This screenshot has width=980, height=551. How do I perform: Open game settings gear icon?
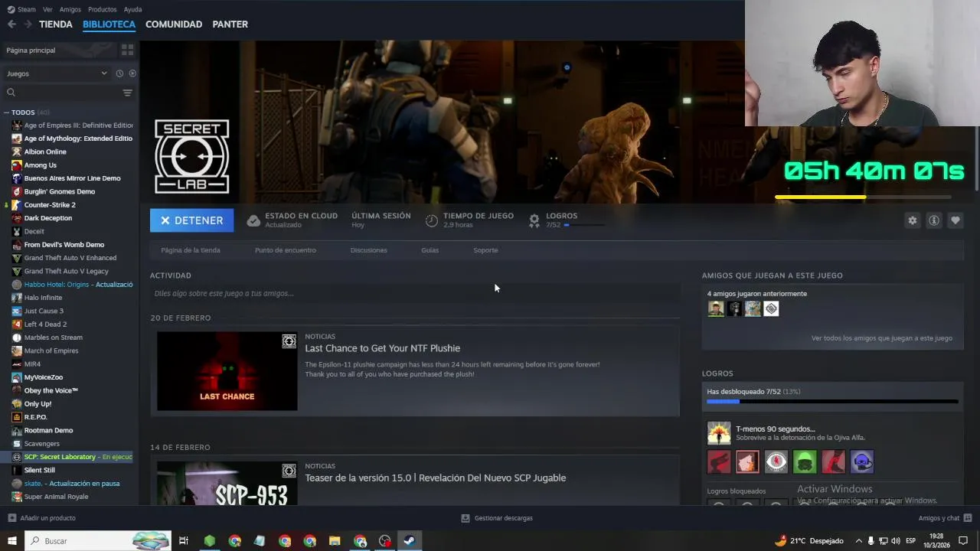pos(912,220)
